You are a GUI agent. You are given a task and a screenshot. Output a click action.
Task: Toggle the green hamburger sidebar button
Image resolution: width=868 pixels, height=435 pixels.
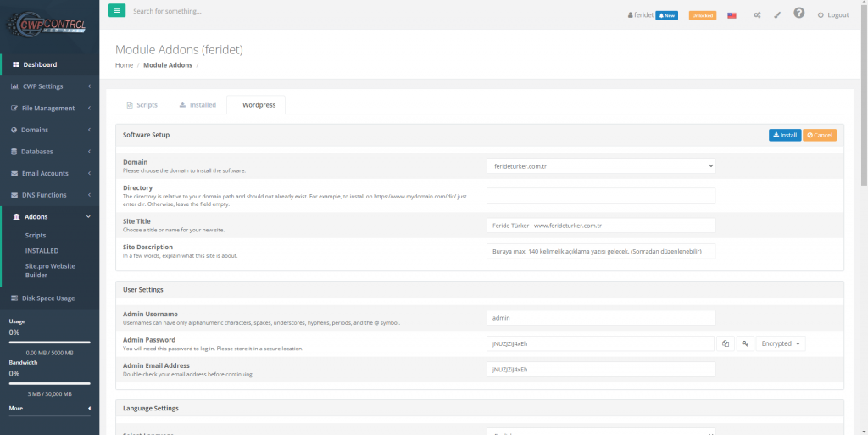point(117,10)
